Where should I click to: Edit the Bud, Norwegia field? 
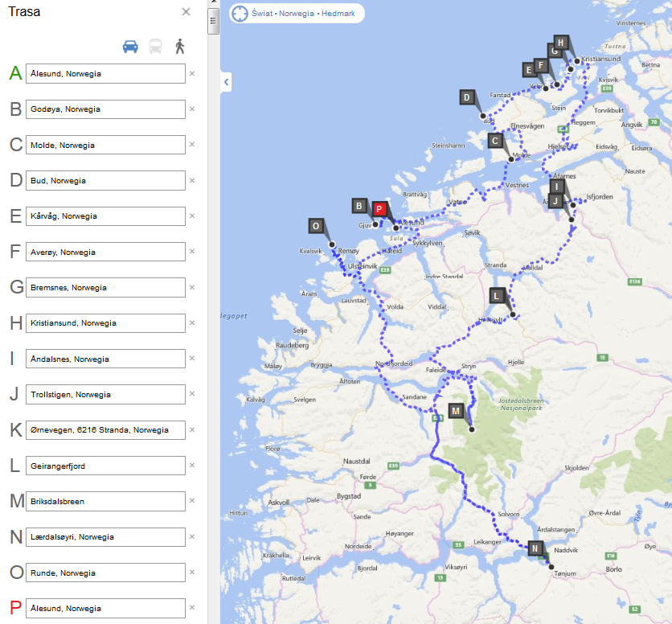[105, 181]
